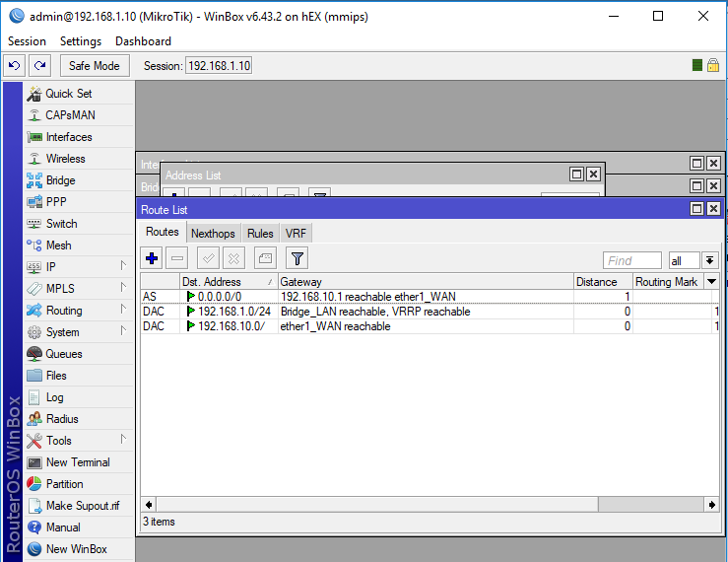Open a New Terminal
The image size is (728, 562).
[78, 462]
